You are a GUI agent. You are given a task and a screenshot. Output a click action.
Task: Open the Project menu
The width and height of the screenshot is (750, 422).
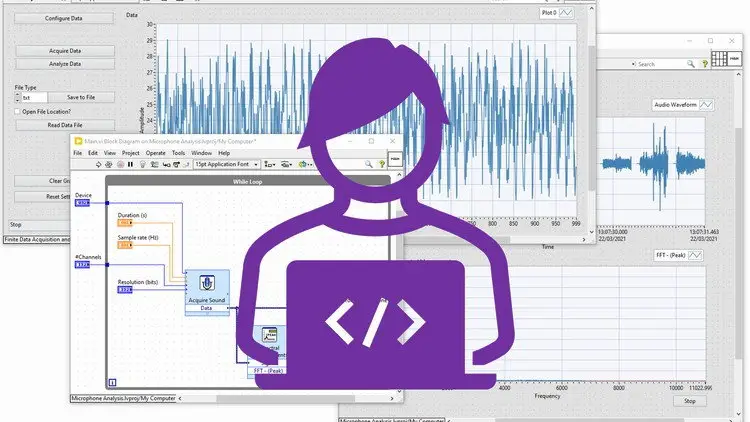click(x=131, y=153)
